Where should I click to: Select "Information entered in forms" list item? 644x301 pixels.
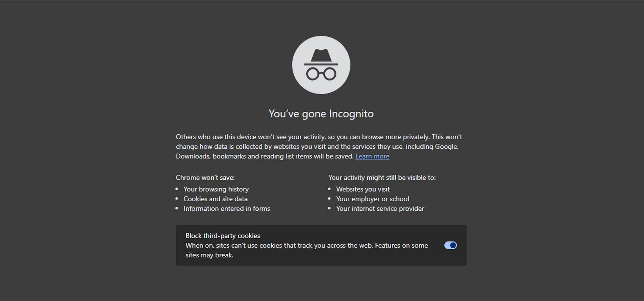pos(227,209)
